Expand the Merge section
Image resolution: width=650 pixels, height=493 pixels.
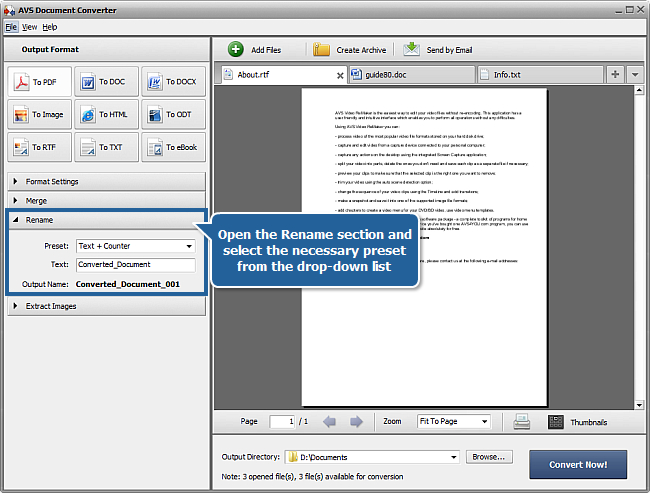click(x=107, y=201)
